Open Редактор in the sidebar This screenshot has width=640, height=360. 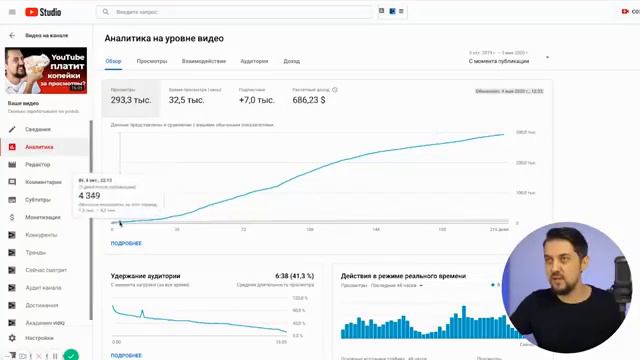(x=45, y=164)
